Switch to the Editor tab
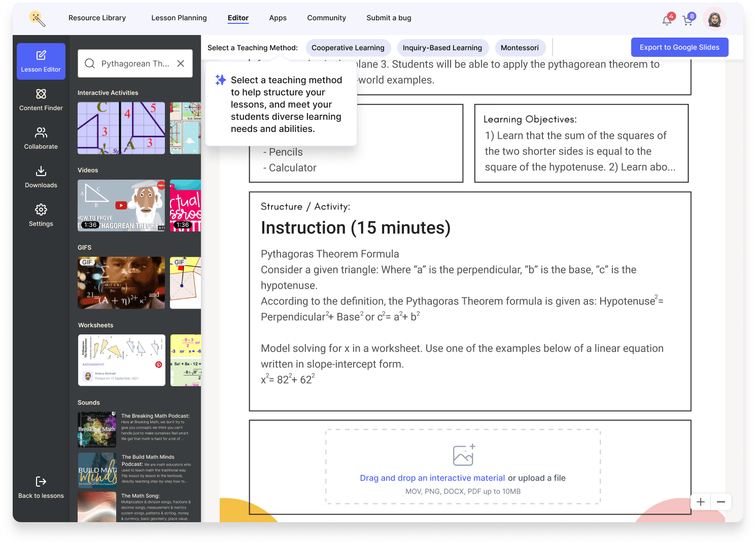 pyautogui.click(x=238, y=18)
